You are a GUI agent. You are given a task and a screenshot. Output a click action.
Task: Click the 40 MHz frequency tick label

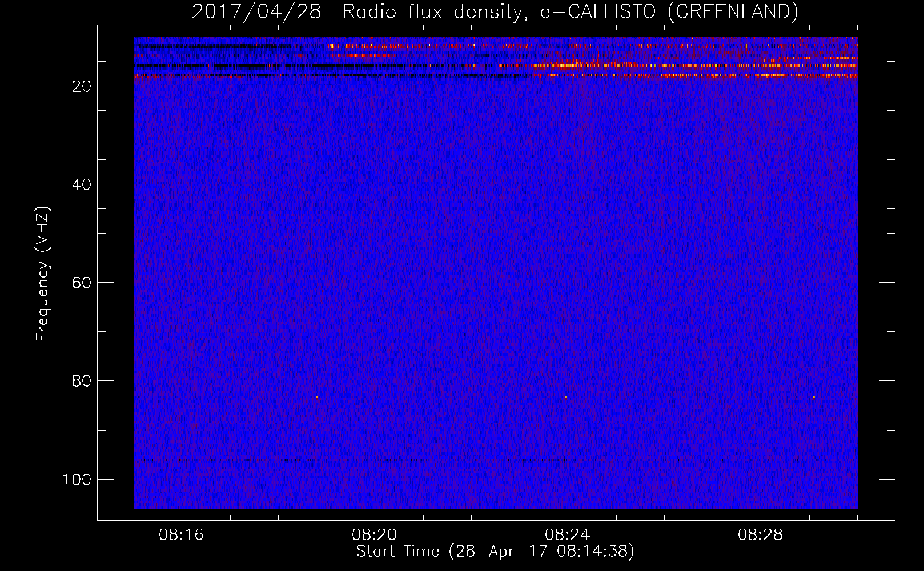coord(82,184)
